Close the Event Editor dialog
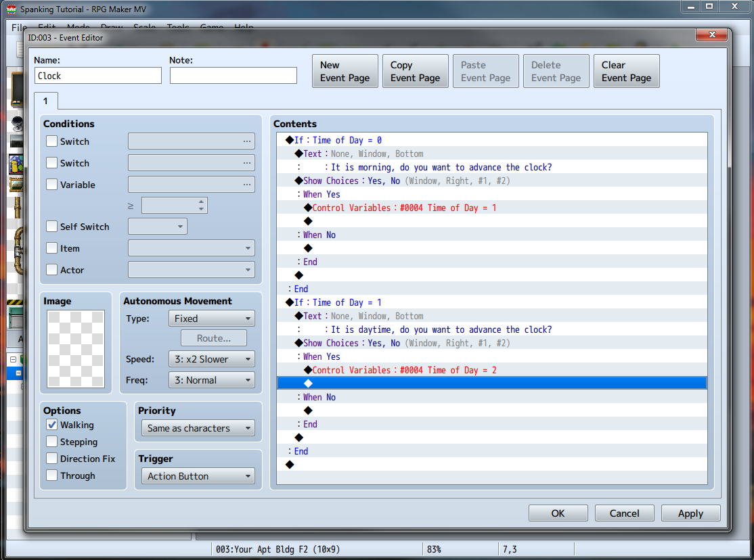The width and height of the screenshot is (754, 560). coord(711,34)
